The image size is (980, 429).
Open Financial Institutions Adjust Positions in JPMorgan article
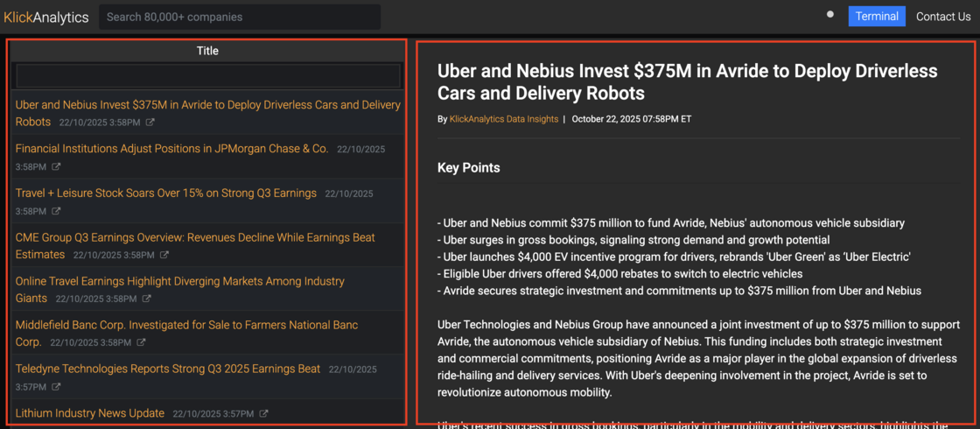click(171, 149)
